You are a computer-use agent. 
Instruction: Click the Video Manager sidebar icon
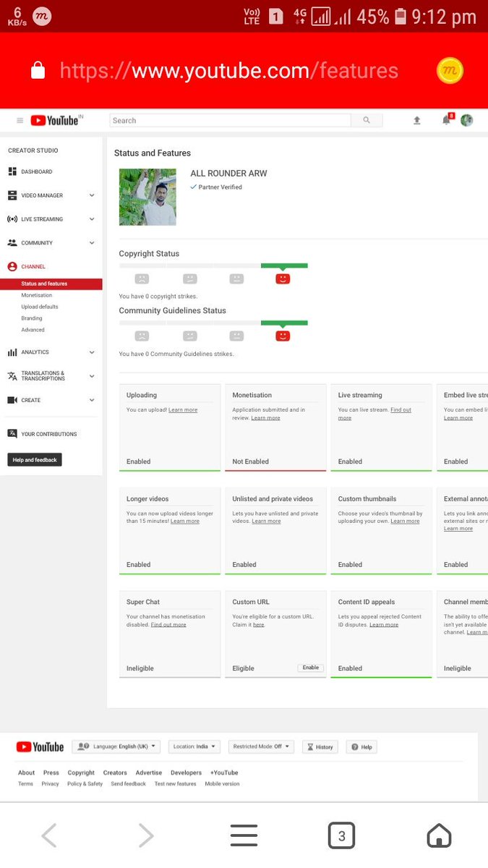[x=12, y=195]
